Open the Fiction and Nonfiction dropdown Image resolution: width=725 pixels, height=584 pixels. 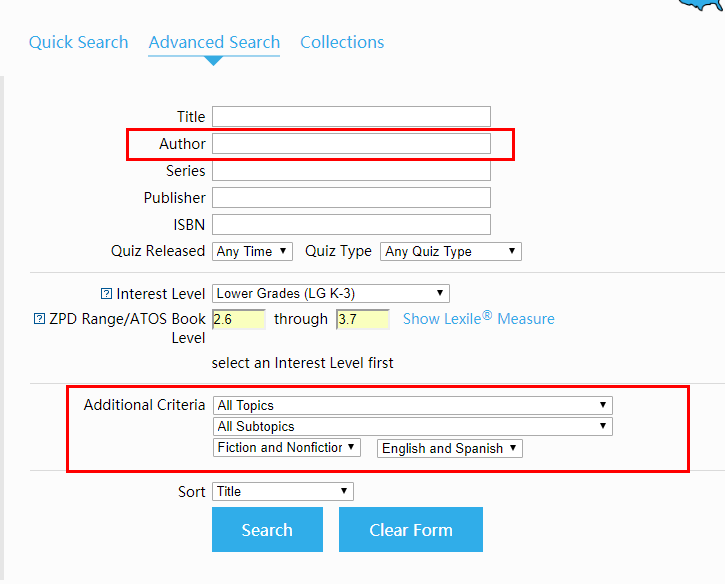click(286, 448)
